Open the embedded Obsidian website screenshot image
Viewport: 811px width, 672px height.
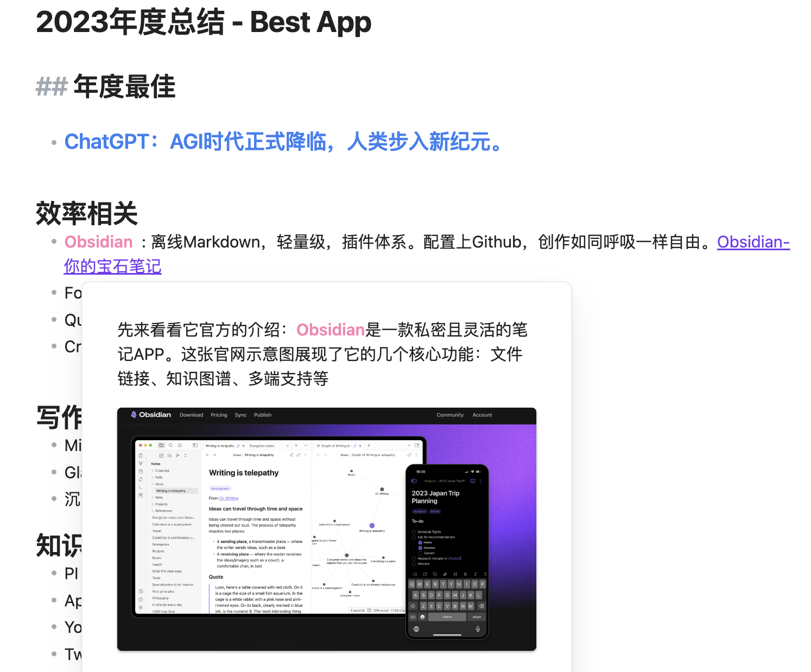tap(327, 529)
